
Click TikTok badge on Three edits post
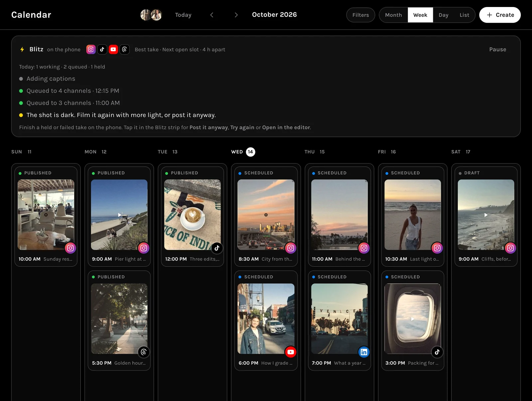pyautogui.click(x=217, y=248)
